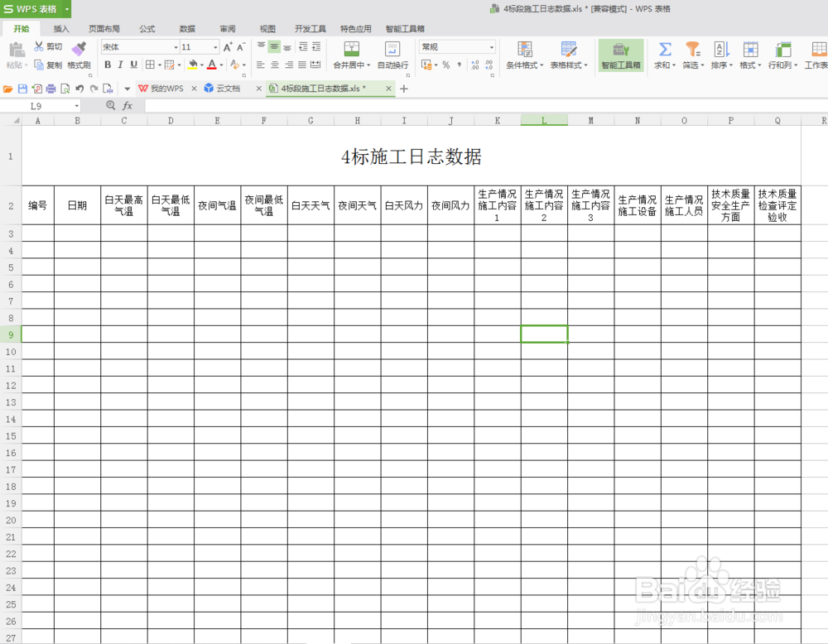The width and height of the screenshot is (828, 644).
Task: Open the 公式 ribbon tab
Action: point(147,27)
